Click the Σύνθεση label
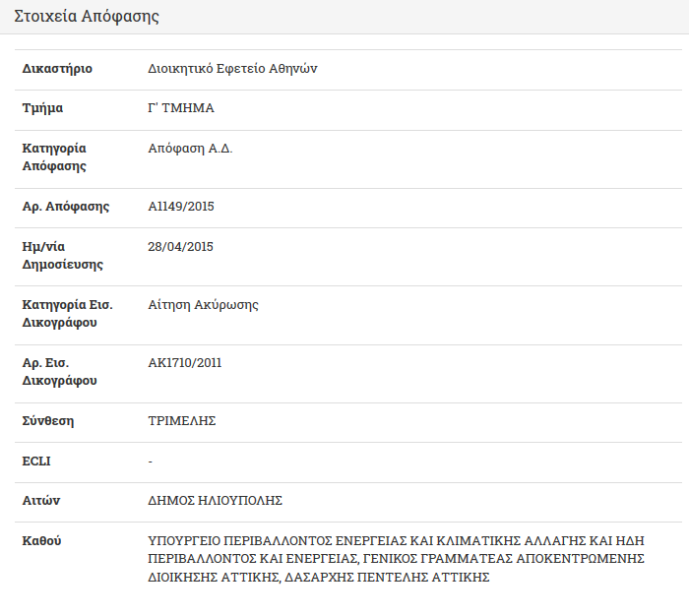689x616 pixels. click(48, 421)
